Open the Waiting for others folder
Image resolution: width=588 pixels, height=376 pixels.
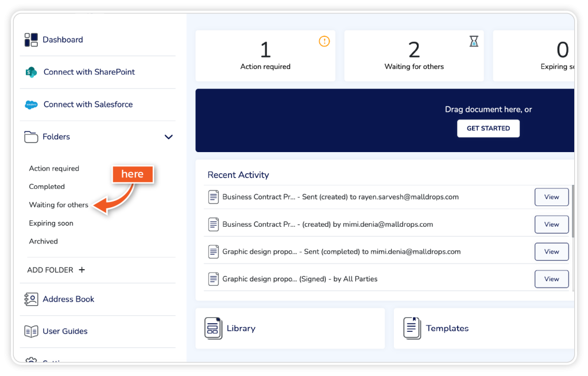[59, 205]
